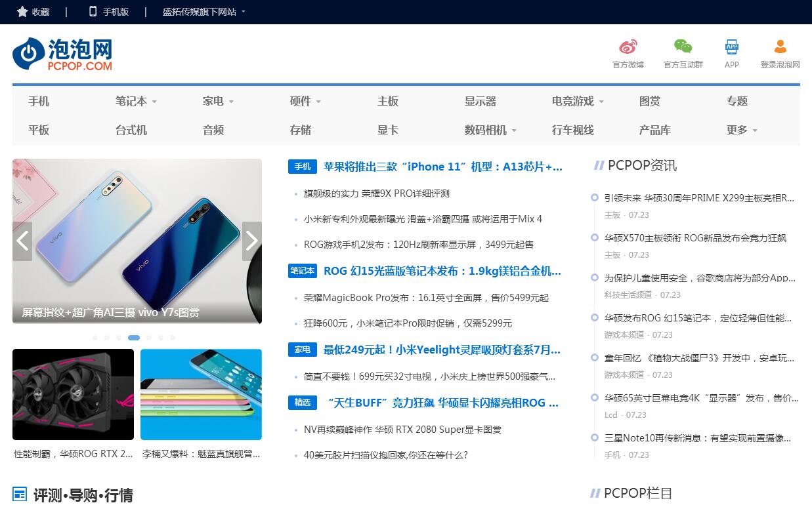Click the official Weibo icon
The image size is (812, 505).
pyautogui.click(x=628, y=47)
